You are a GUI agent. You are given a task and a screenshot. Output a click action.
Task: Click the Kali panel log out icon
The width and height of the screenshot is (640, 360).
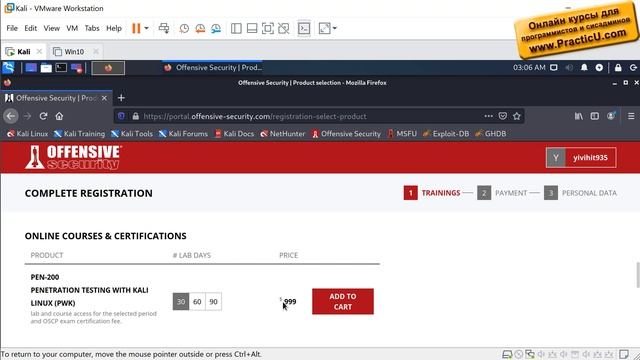[633, 67]
